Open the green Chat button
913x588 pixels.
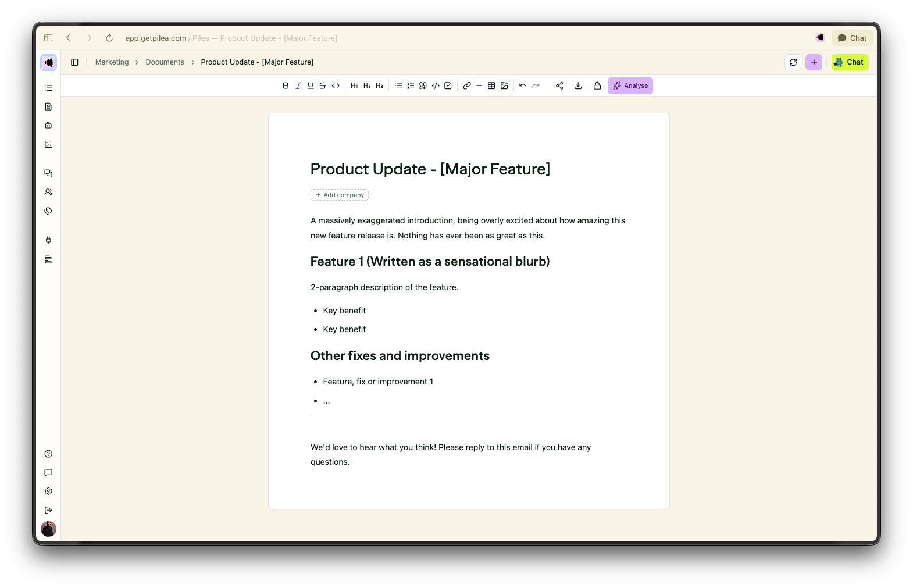point(850,62)
